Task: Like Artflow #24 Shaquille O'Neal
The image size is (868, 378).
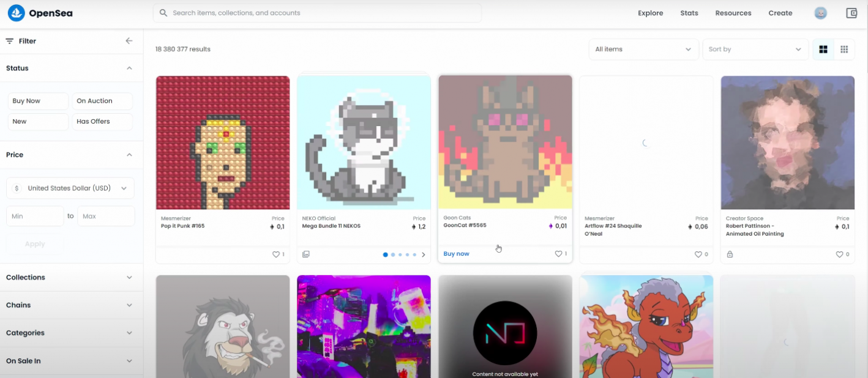Action: click(698, 254)
